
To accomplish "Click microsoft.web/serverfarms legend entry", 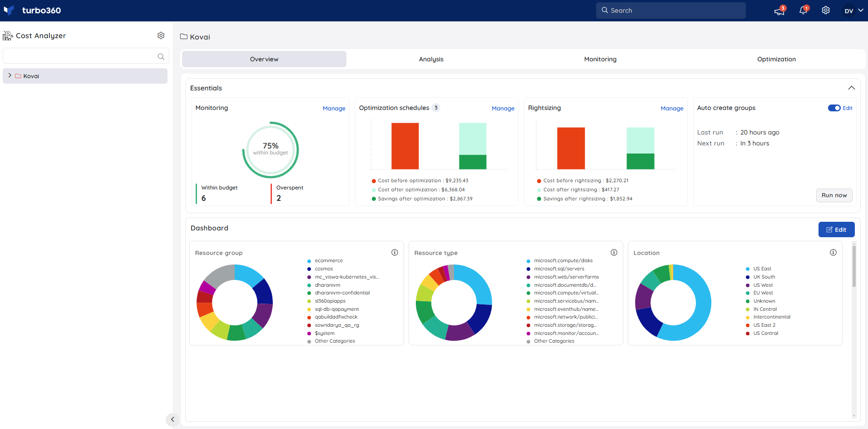I will click(x=562, y=277).
